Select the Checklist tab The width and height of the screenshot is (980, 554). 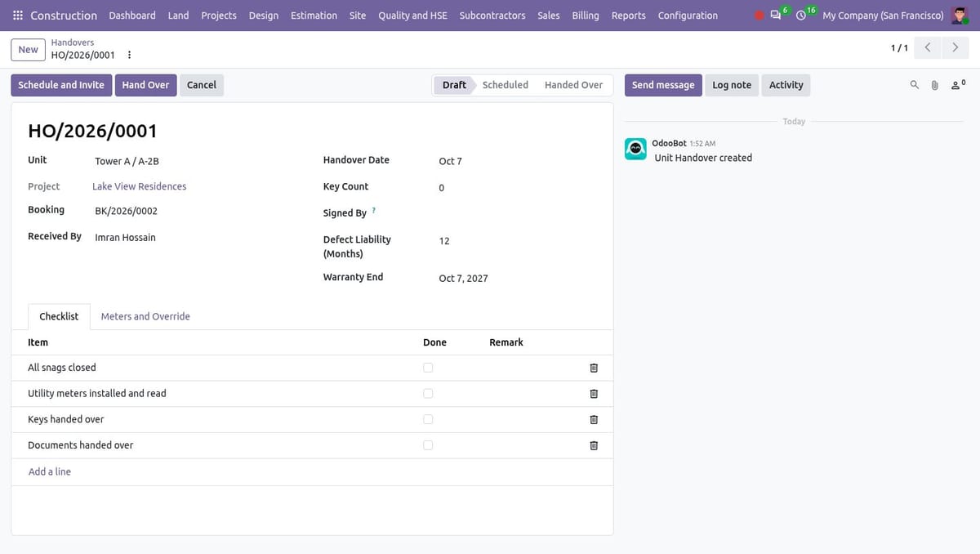[x=59, y=316]
